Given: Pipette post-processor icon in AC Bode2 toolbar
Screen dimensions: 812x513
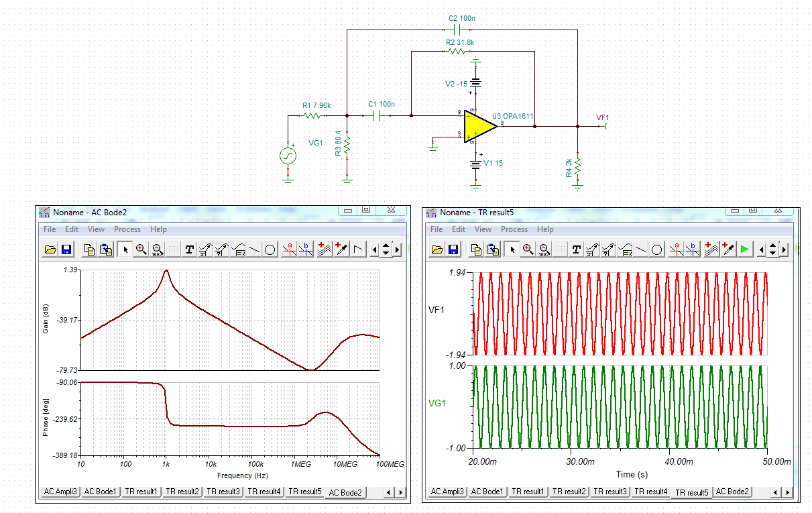Looking at the screenshot, I should (341, 249).
